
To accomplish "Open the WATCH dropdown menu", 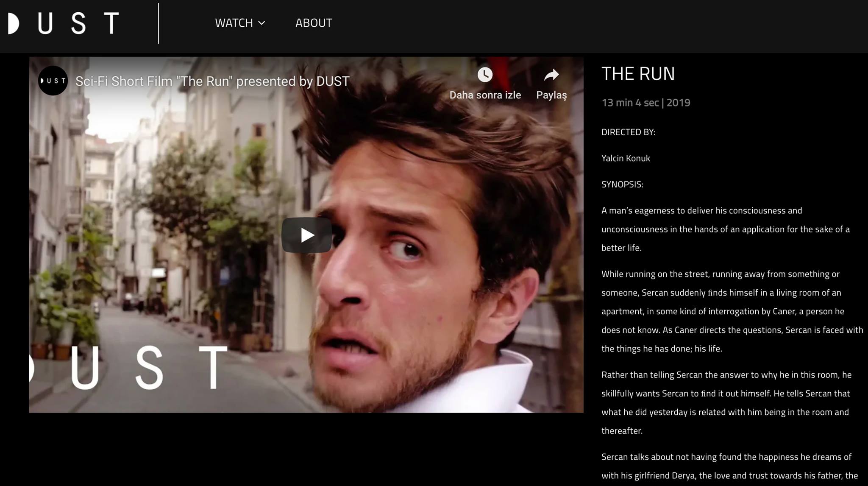I will (x=240, y=23).
